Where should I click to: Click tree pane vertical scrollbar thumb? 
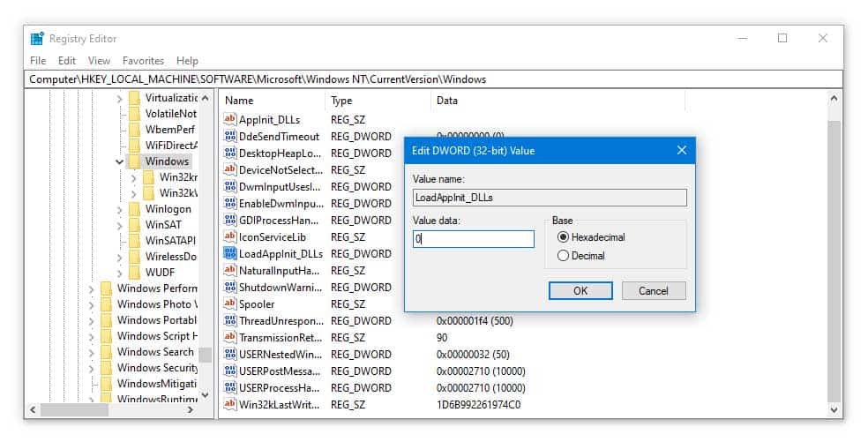205,355
